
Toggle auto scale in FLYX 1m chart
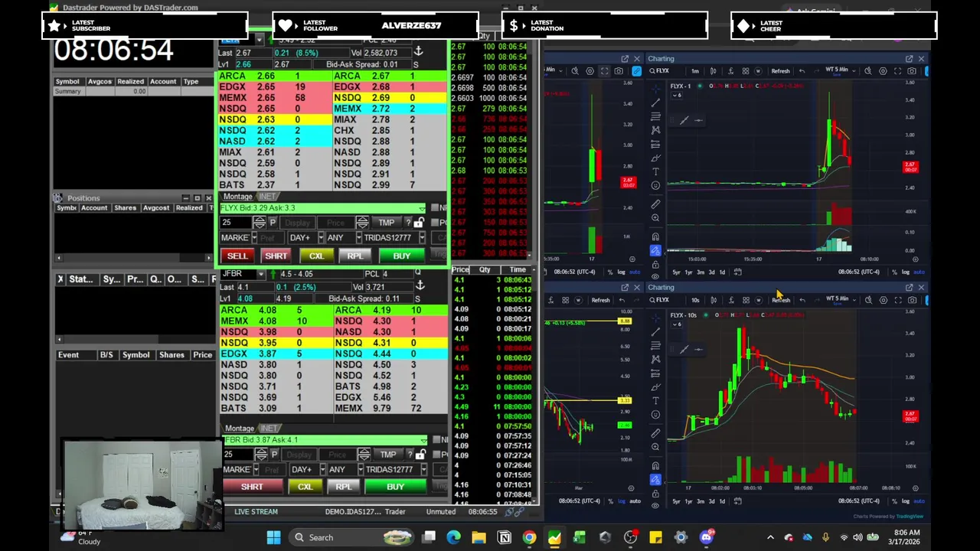pos(920,272)
